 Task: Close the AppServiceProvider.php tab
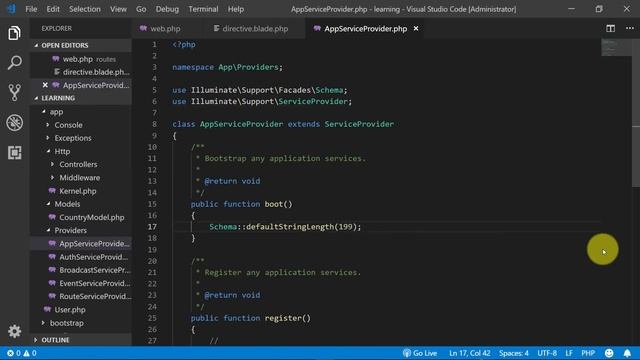pyautogui.click(x=416, y=29)
